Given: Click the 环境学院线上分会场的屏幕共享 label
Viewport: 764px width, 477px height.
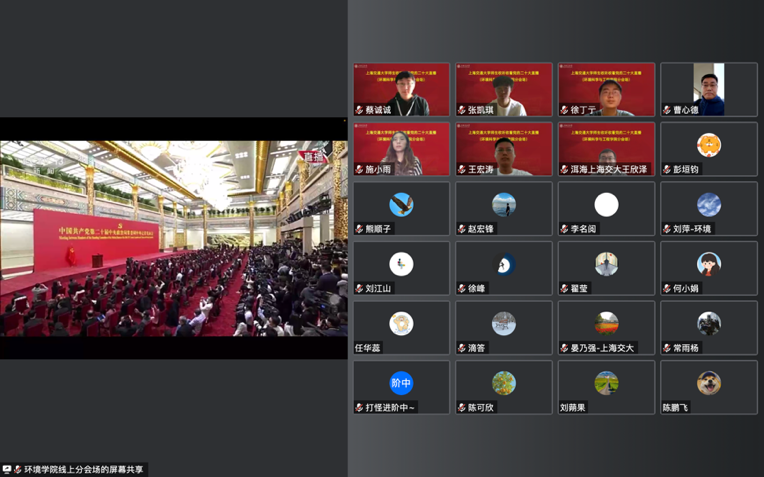Looking at the screenshot, I should point(84,469).
